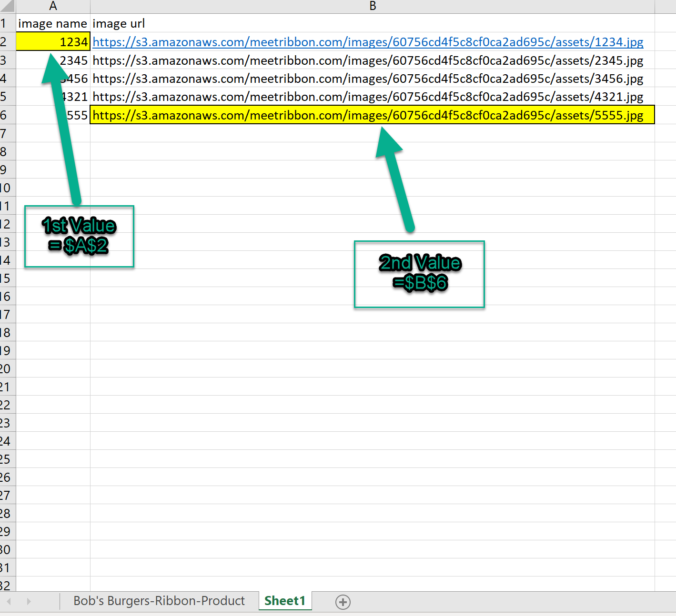
Task: Click the New Sheet plus icon
Action: [x=343, y=602]
